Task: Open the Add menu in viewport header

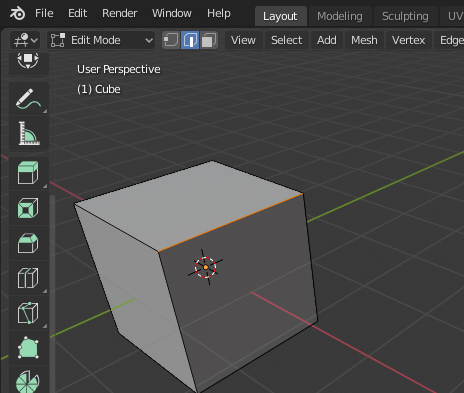Action: [x=327, y=40]
